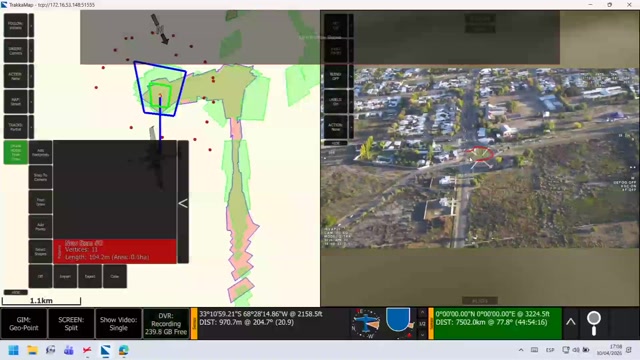Click the TRACKS Partial button
640x360 pixels.
coord(16,127)
